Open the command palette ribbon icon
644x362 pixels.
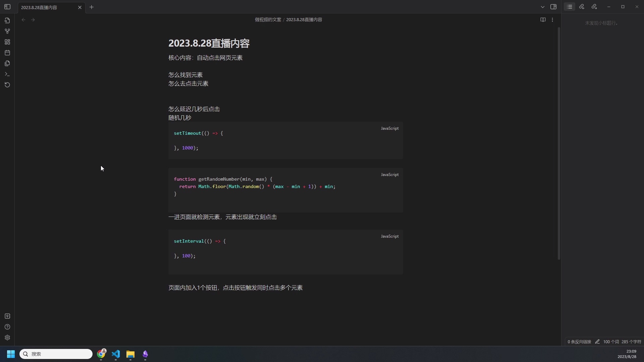pyautogui.click(x=7, y=74)
